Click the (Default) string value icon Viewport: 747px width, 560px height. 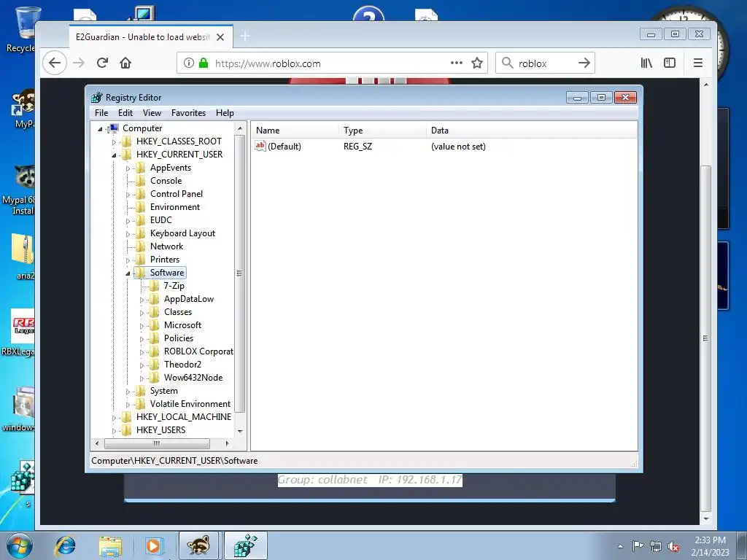260,146
